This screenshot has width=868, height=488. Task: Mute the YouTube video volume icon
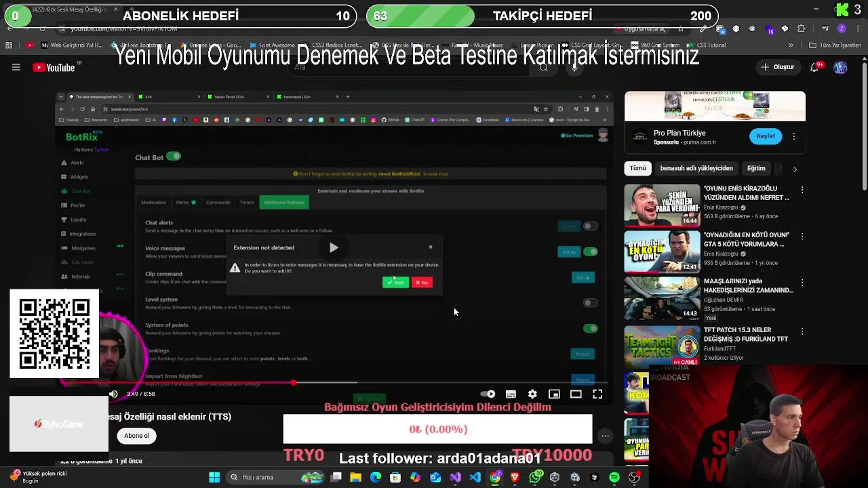coord(113,394)
